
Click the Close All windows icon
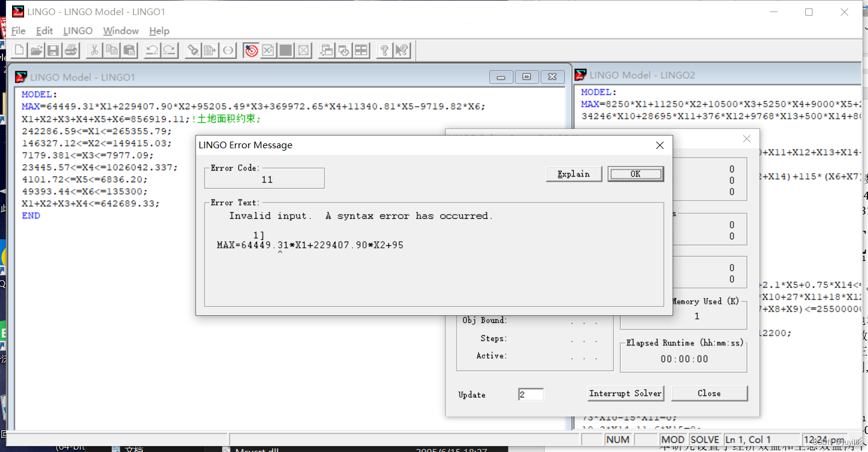tap(344, 50)
